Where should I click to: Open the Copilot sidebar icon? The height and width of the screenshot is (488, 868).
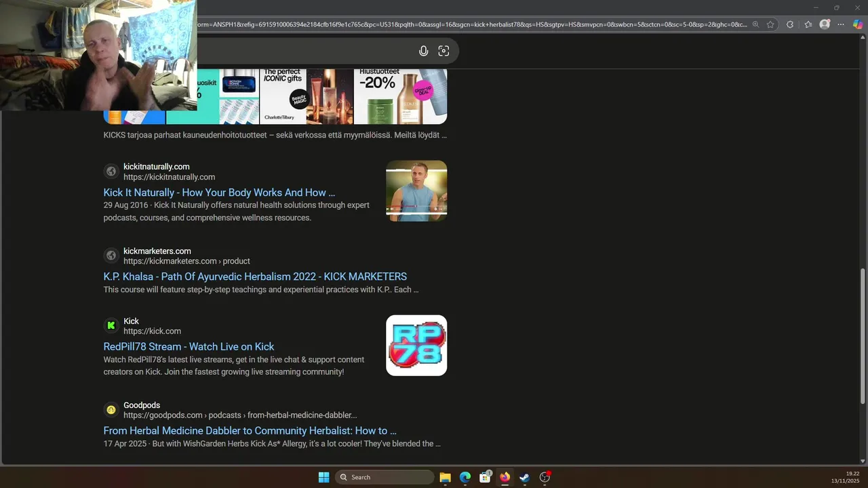[x=858, y=24]
